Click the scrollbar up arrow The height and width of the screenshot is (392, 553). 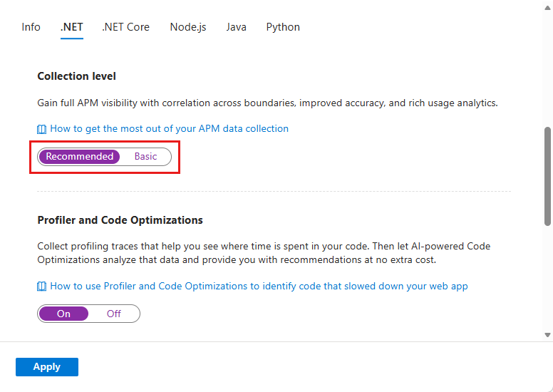click(x=547, y=6)
